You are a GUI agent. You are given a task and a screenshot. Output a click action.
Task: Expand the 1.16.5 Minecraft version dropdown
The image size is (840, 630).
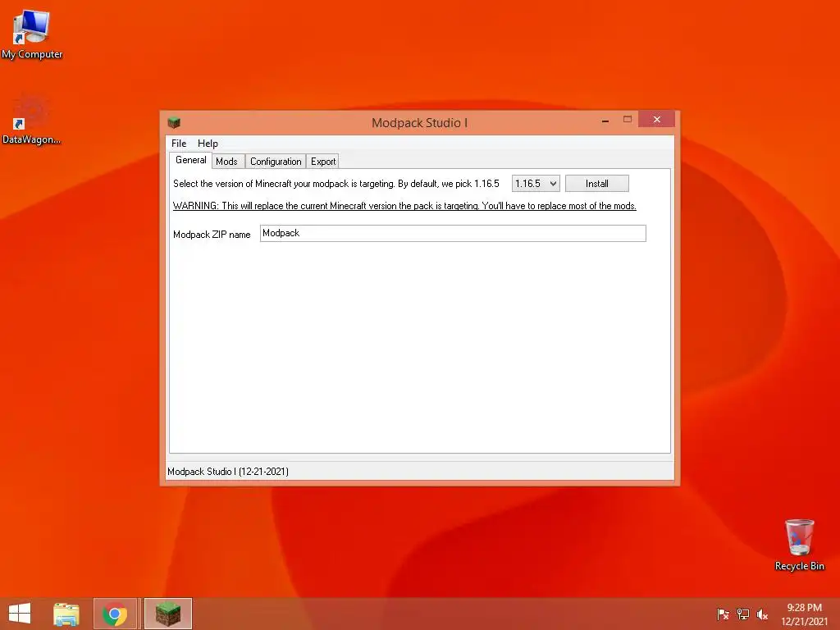(536, 183)
